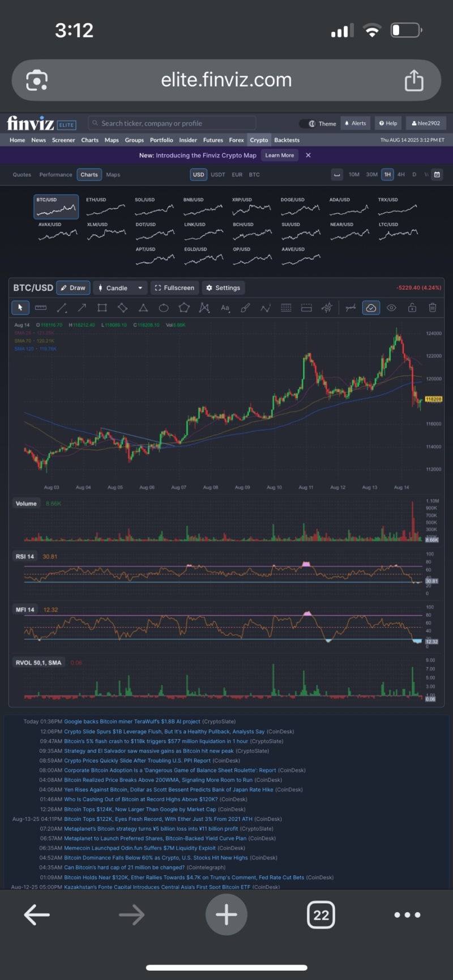Tap the browser share icon

click(414, 80)
